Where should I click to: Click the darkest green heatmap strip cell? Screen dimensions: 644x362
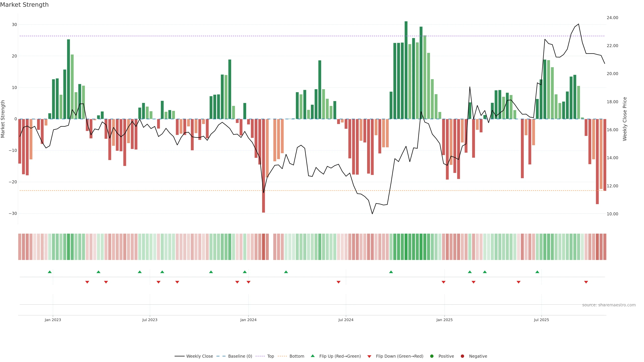pos(406,247)
